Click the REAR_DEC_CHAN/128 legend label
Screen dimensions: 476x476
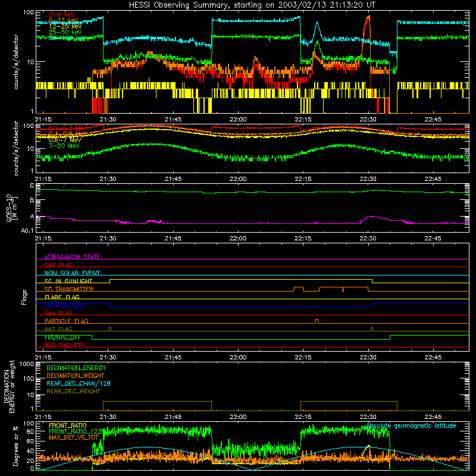coord(79,383)
